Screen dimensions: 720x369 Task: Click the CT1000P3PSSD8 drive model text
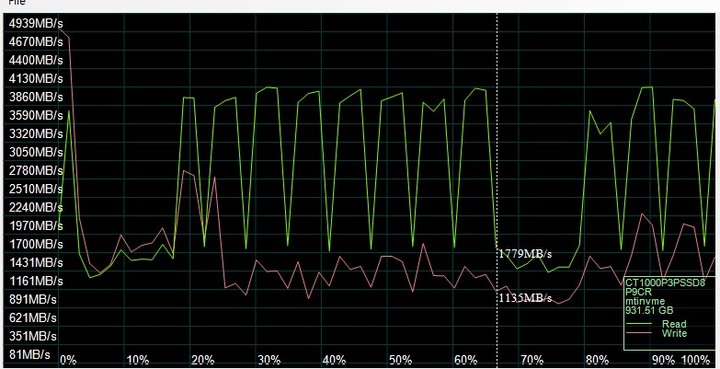pyautogui.click(x=665, y=283)
